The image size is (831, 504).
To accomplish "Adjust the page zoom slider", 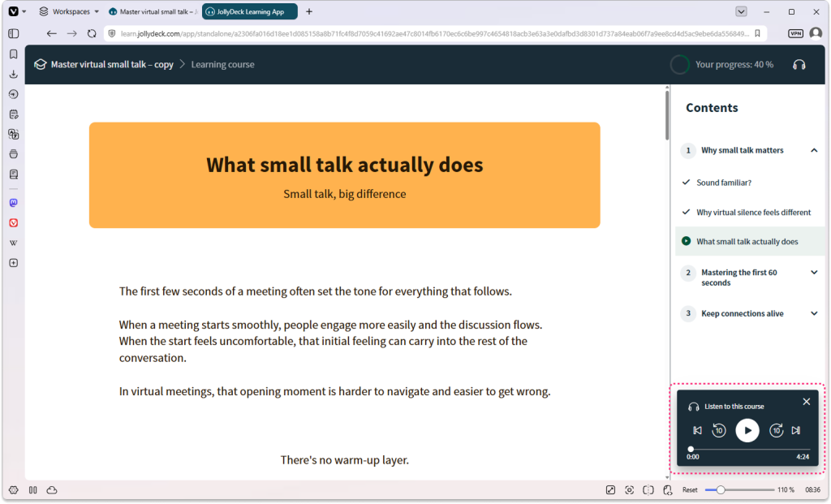I will pyautogui.click(x=739, y=490).
